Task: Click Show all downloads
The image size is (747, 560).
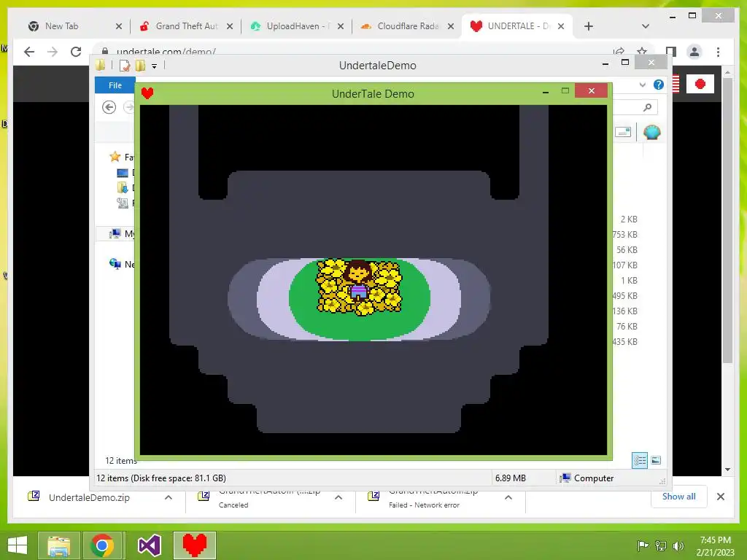Action: point(679,496)
